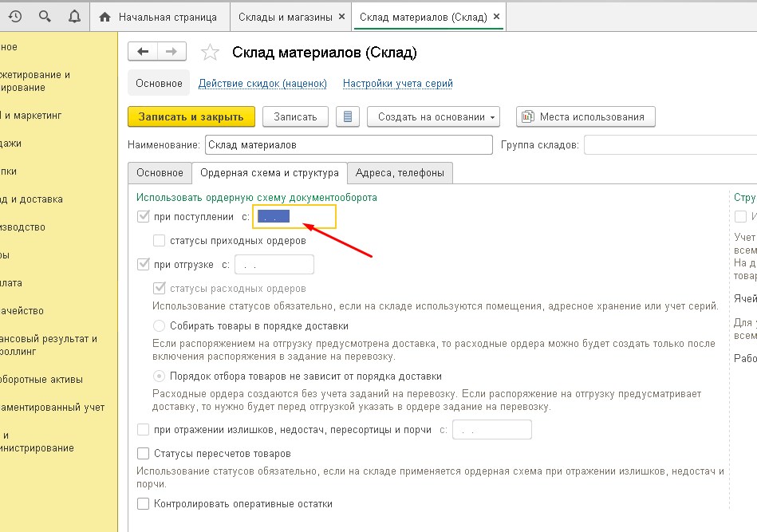Expand Создать на основании dropdown

(433, 116)
